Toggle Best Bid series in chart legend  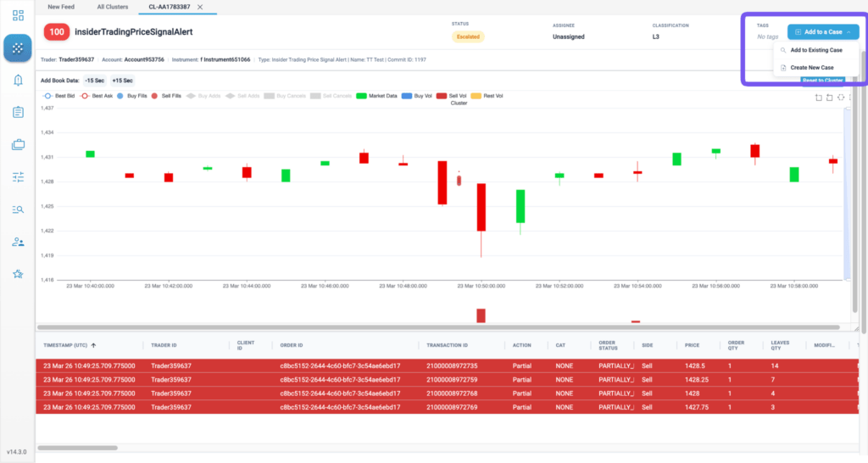[58, 96]
